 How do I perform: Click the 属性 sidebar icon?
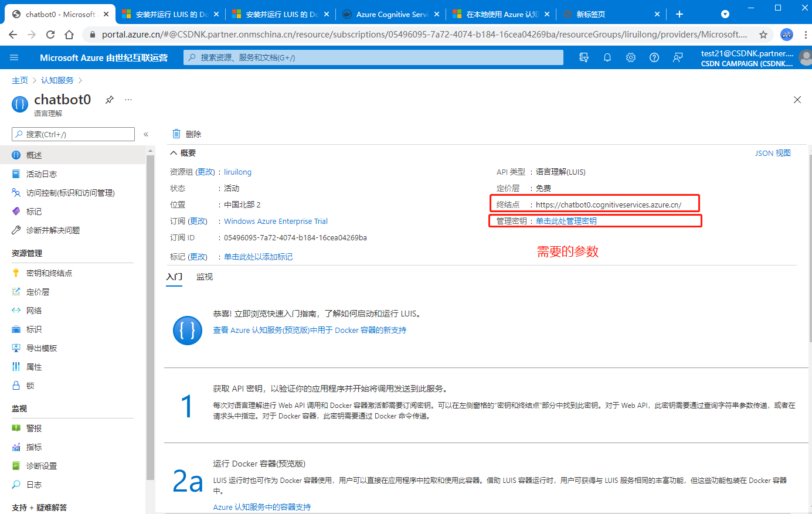[16, 367]
